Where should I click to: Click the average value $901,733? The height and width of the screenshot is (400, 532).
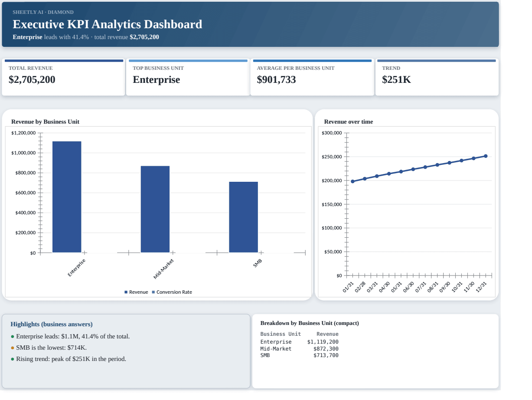[x=276, y=80]
